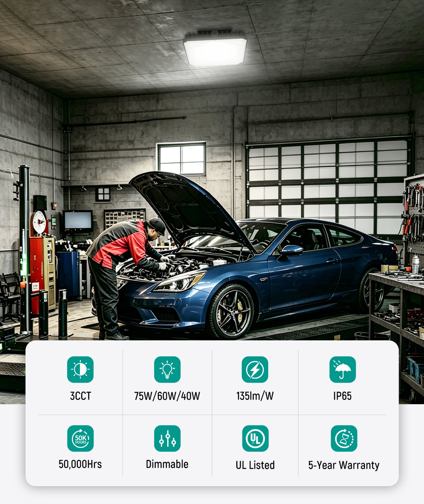Select the IP65 label
424x504 pixels.
click(x=342, y=396)
